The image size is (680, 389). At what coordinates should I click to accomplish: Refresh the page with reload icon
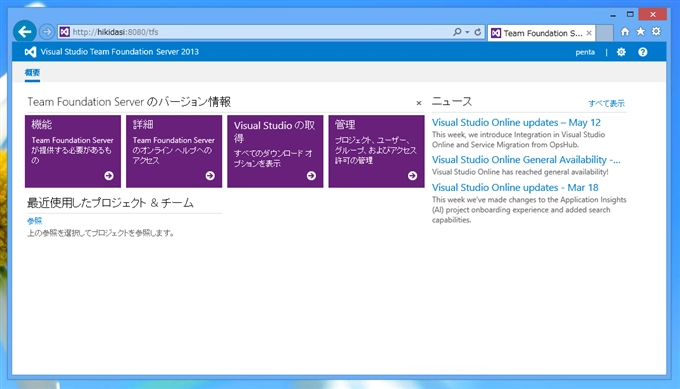tap(477, 32)
